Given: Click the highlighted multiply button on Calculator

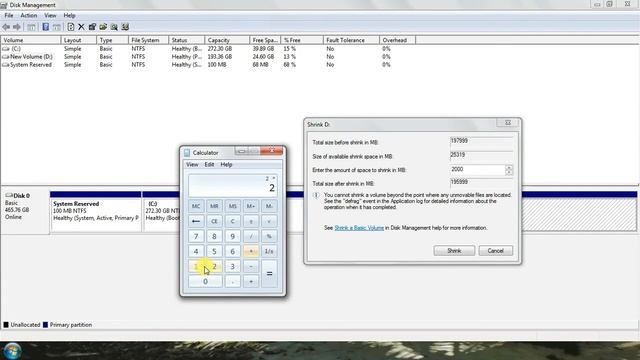Looking at the screenshot, I should click(x=251, y=251).
